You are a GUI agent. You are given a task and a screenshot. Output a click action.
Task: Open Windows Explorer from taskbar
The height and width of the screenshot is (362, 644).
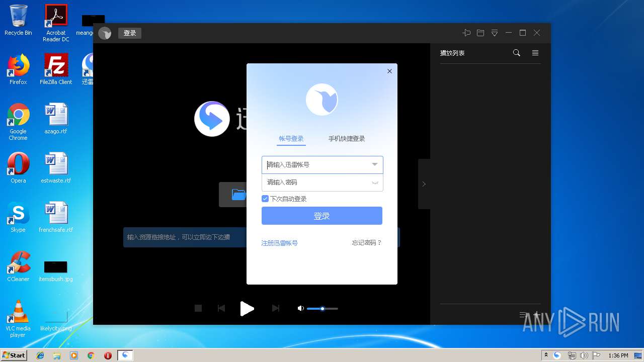[57, 355]
